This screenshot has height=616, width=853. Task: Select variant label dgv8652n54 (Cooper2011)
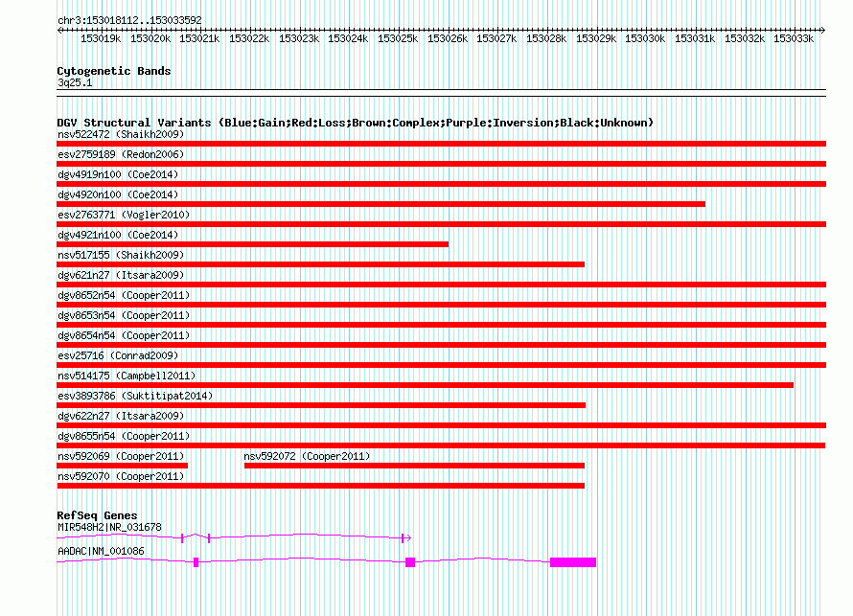point(124,295)
